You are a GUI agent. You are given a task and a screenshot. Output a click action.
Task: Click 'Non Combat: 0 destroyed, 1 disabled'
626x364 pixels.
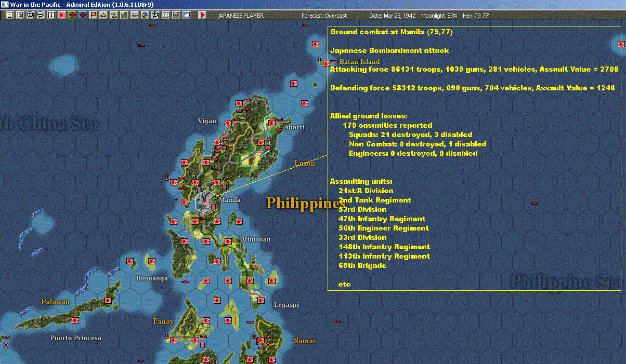418,144
